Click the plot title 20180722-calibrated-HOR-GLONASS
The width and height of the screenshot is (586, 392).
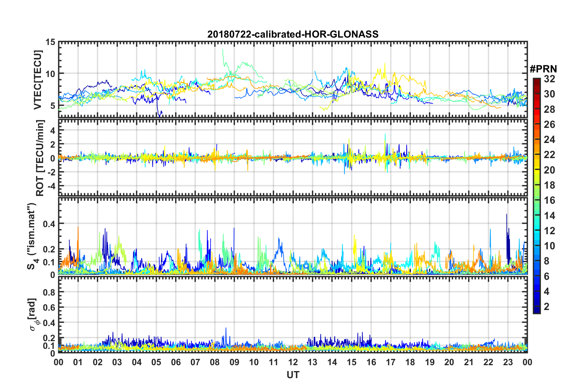point(293,34)
